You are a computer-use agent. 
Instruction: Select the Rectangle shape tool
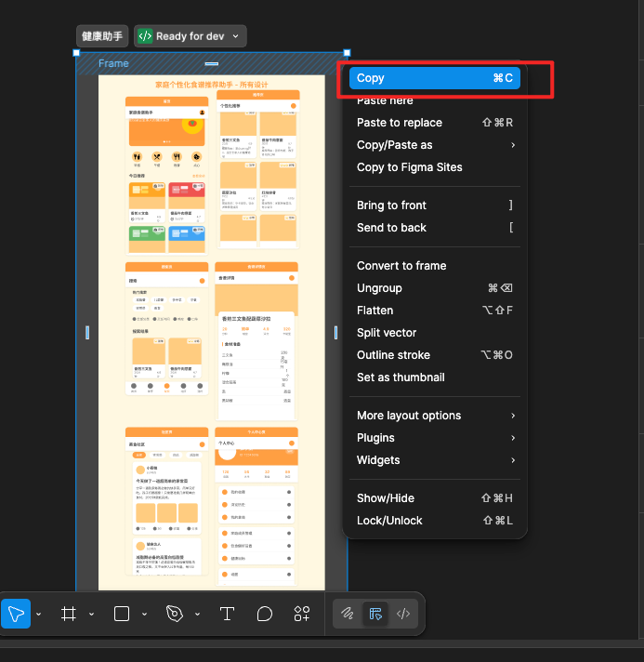pyautogui.click(x=122, y=614)
